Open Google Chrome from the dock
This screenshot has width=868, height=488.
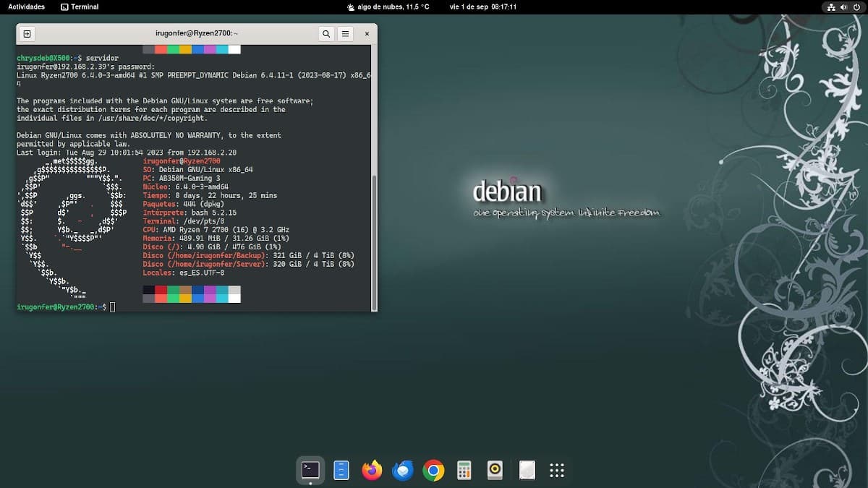point(433,471)
